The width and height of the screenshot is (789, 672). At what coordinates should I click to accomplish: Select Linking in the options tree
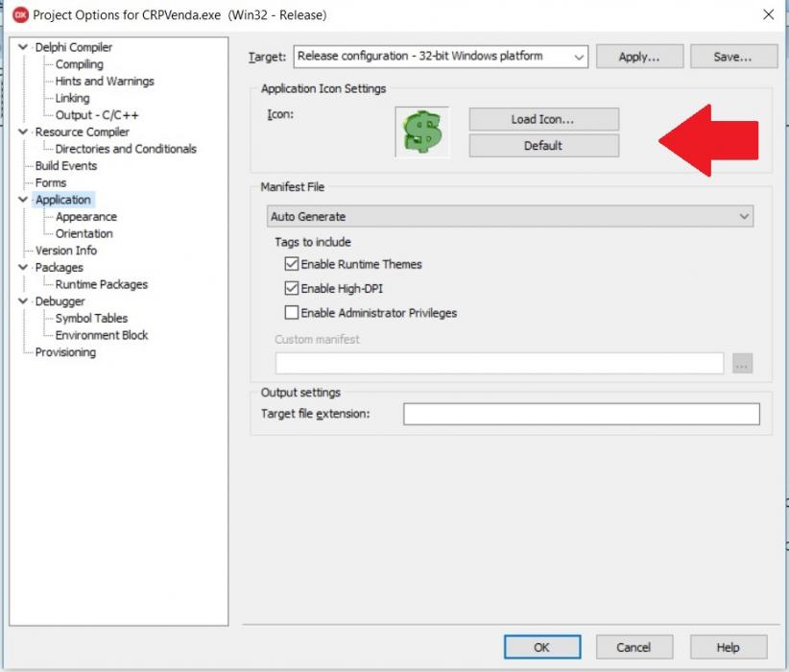point(72,98)
